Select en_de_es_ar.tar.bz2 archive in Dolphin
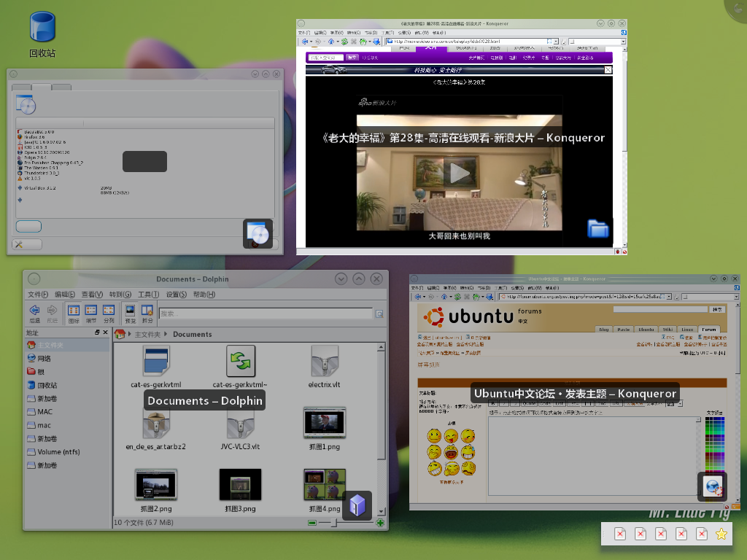The image size is (747, 560). [156, 429]
